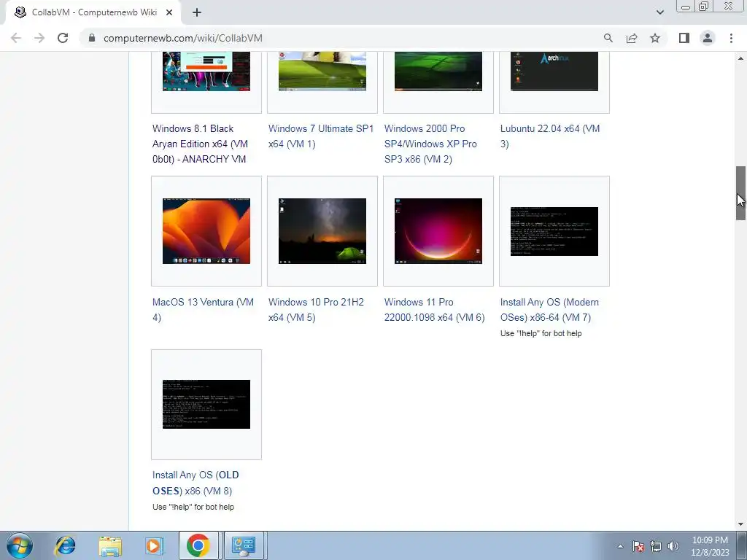Image resolution: width=747 pixels, height=560 pixels.
Task: Click the Chrome taskbar icon
Action: [x=198, y=545]
